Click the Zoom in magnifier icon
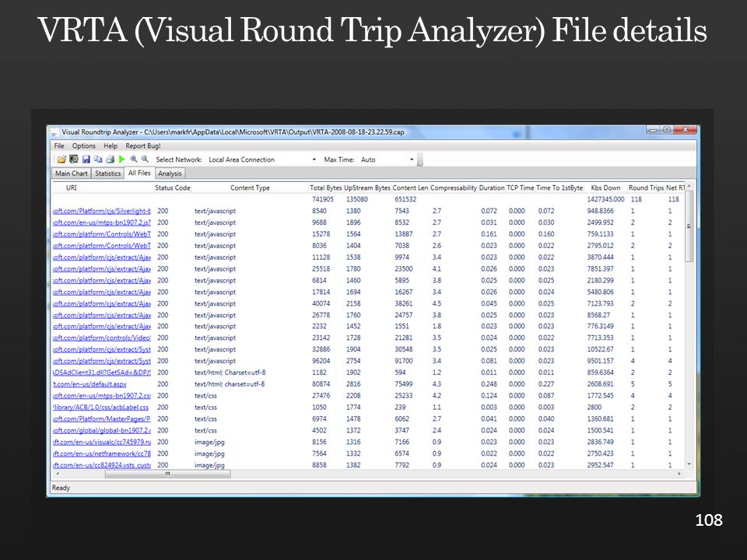Viewport: 747px width, 560px height. click(134, 159)
